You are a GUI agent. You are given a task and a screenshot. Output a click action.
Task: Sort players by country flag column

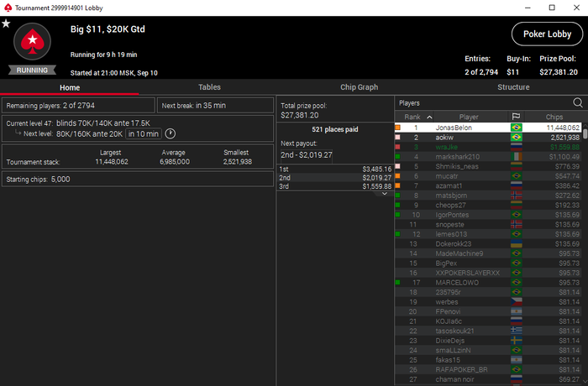(x=516, y=117)
